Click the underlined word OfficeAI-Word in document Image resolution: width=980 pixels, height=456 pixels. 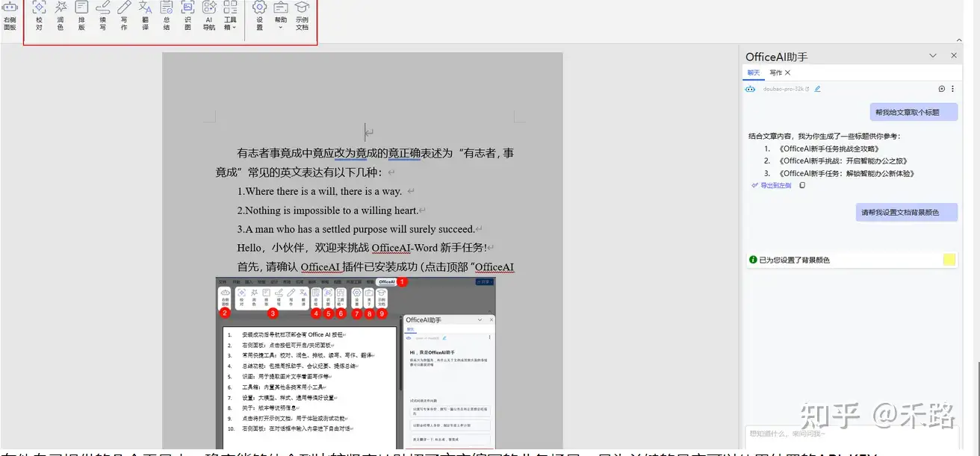(x=403, y=248)
